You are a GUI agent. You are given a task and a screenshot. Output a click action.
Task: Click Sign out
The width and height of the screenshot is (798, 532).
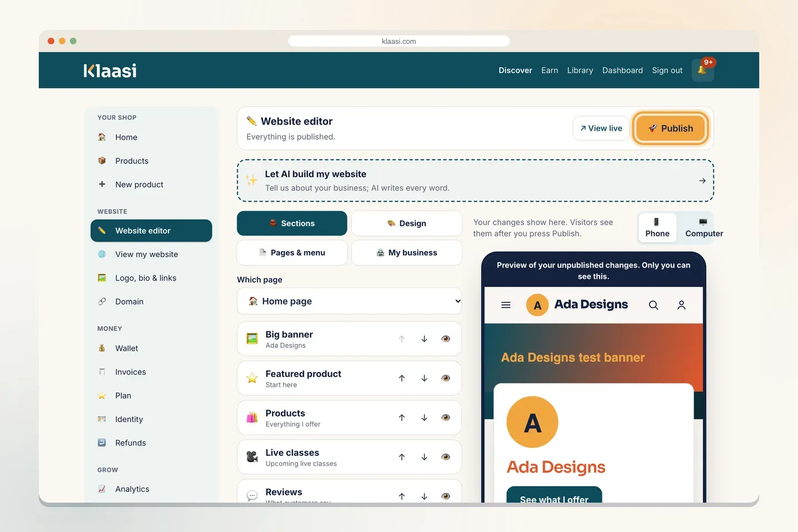coord(667,70)
